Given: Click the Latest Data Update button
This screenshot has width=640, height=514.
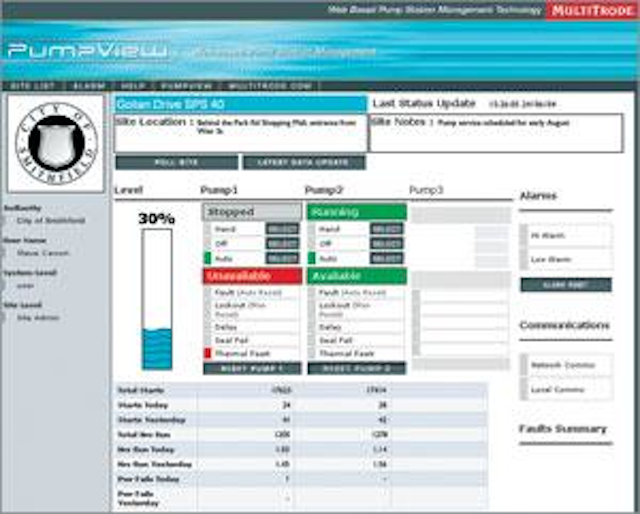Looking at the screenshot, I should [304, 162].
